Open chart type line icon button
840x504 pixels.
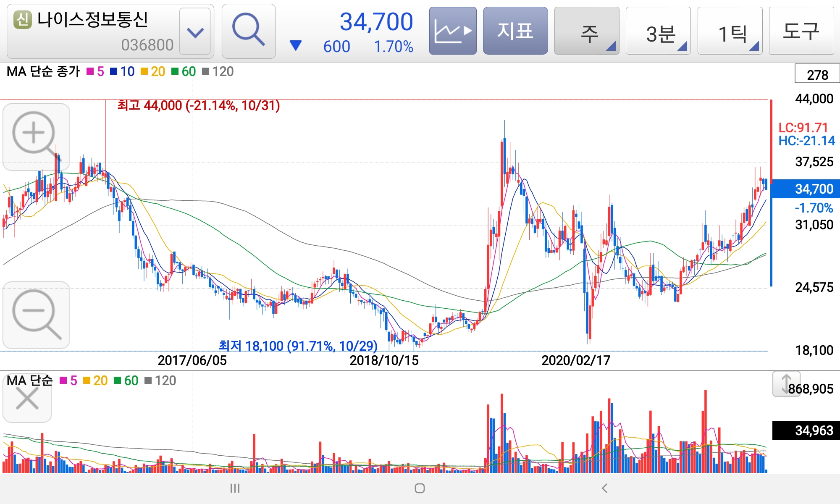point(452,31)
